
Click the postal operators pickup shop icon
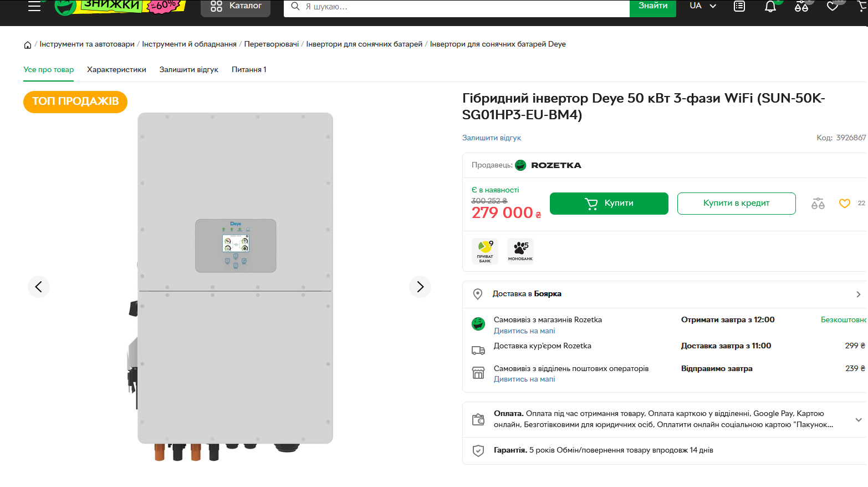click(x=478, y=373)
